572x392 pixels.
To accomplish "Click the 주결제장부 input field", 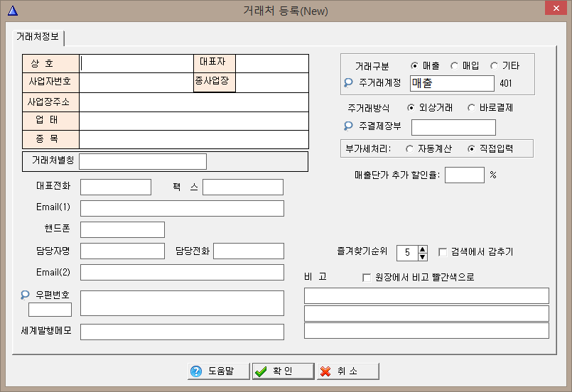I will (x=453, y=128).
